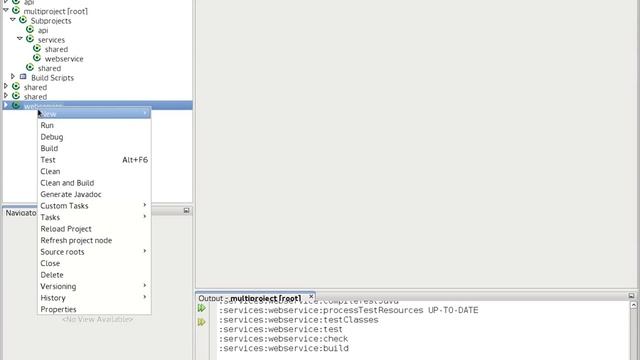Open the Versioning submenu
This screenshot has height=360, width=640.
pyautogui.click(x=94, y=286)
